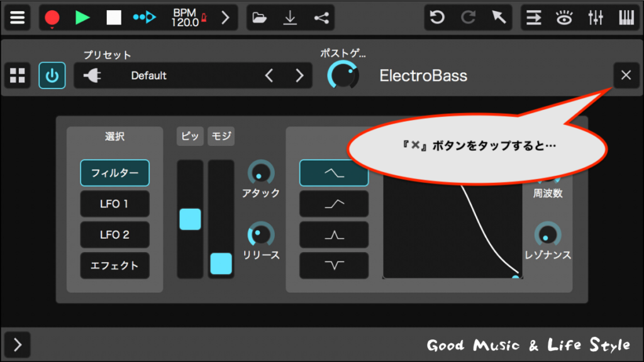This screenshot has width=644, height=362.
Task: Undo the last action
Action: [x=437, y=18]
